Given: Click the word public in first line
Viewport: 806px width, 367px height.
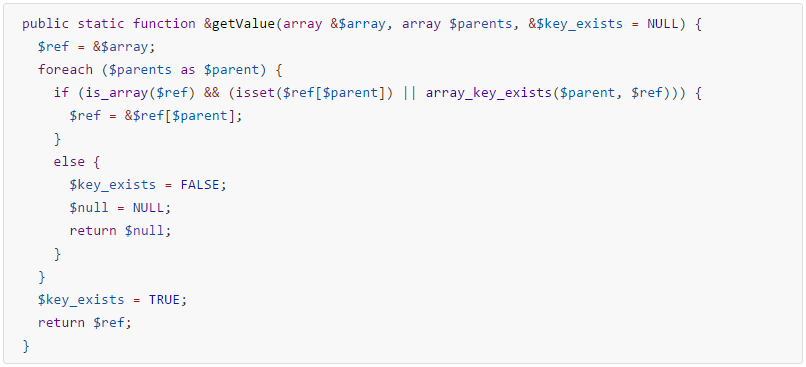Looking at the screenshot, I should click(46, 24).
